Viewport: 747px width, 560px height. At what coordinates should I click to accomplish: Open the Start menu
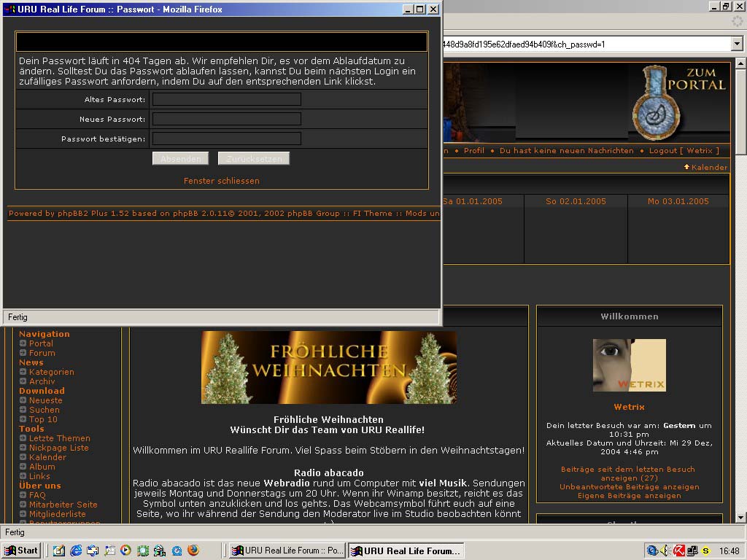(x=21, y=551)
